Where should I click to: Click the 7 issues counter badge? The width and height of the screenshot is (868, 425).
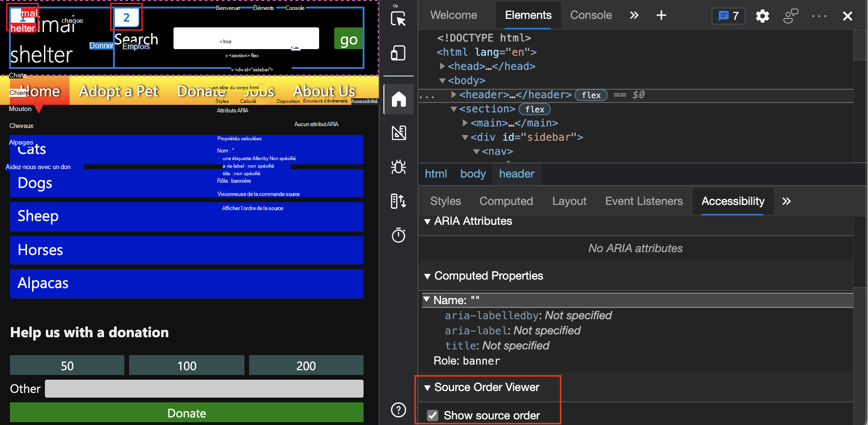tap(728, 16)
